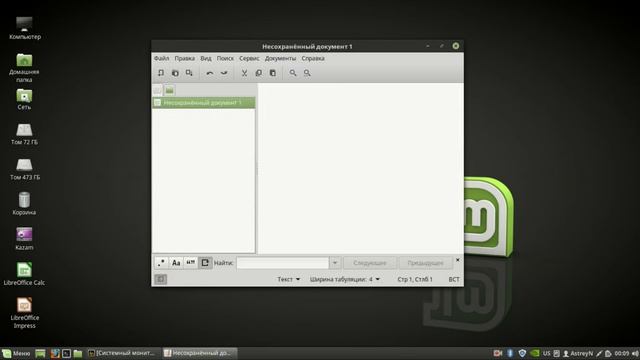The image size is (640, 360).
Task: Click the Open file toolbar icon
Action: pos(175,73)
